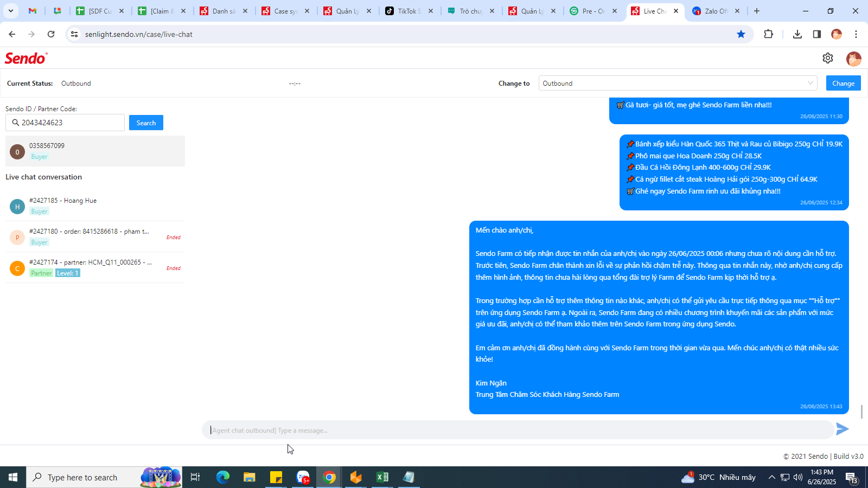Open a new browser tab
The width and height of the screenshot is (868, 488).
pyautogui.click(x=757, y=11)
